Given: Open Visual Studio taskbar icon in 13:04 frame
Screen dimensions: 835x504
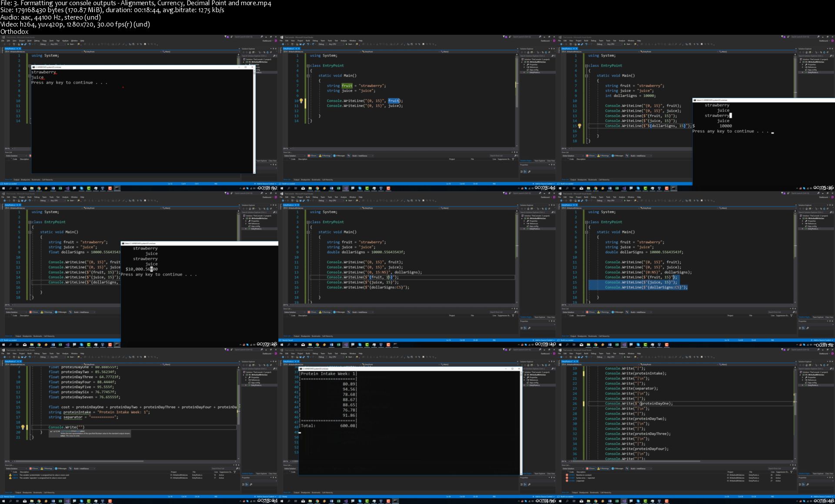Looking at the screenshot, I should click(67, 501).
